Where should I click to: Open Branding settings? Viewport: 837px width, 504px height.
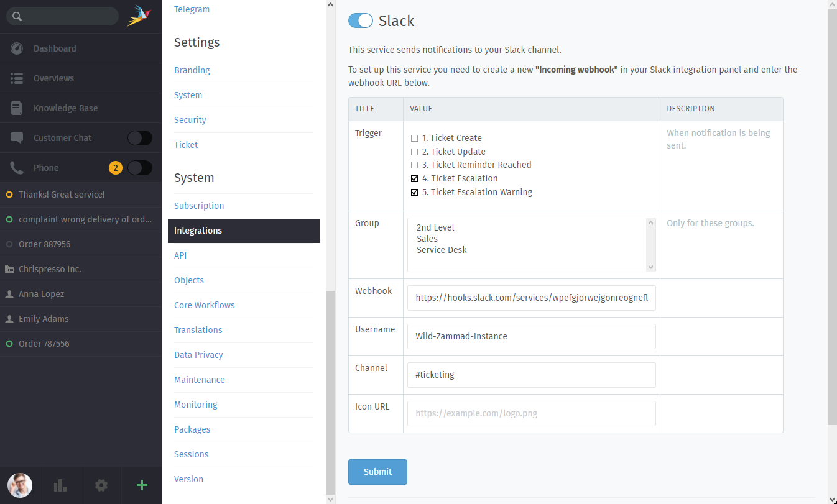[192, 70]
